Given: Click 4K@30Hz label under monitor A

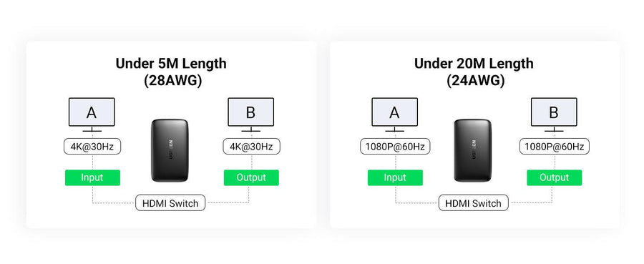Looking at the screenshot, I should pyautogui.click(x=92, y=147).
